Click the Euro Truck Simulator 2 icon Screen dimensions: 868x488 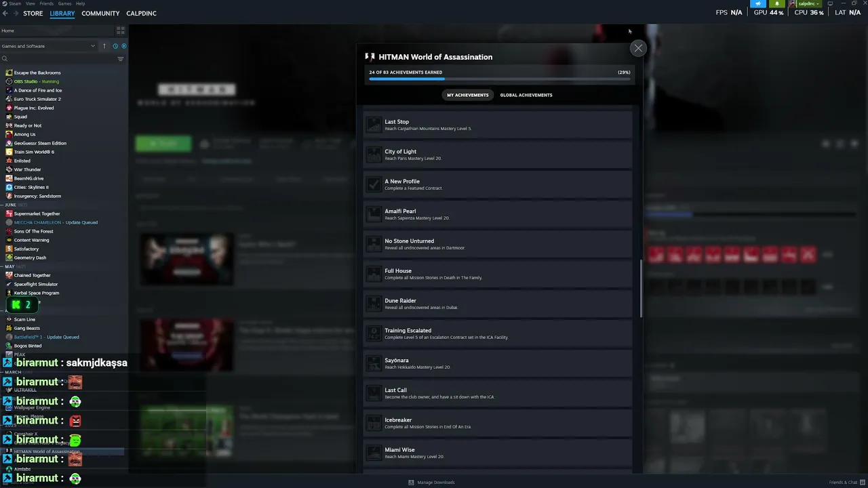click(x=9, y=99)
